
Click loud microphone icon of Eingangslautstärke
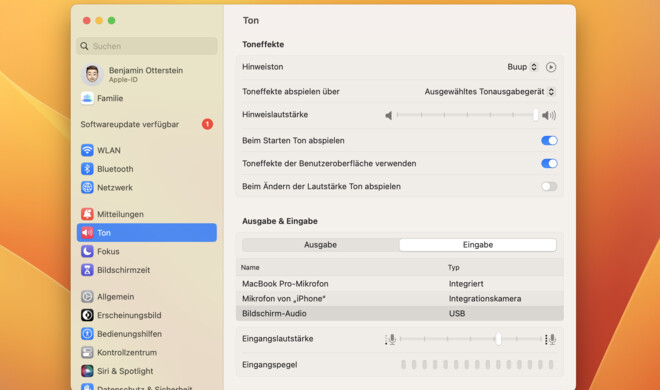click(551, 339)
